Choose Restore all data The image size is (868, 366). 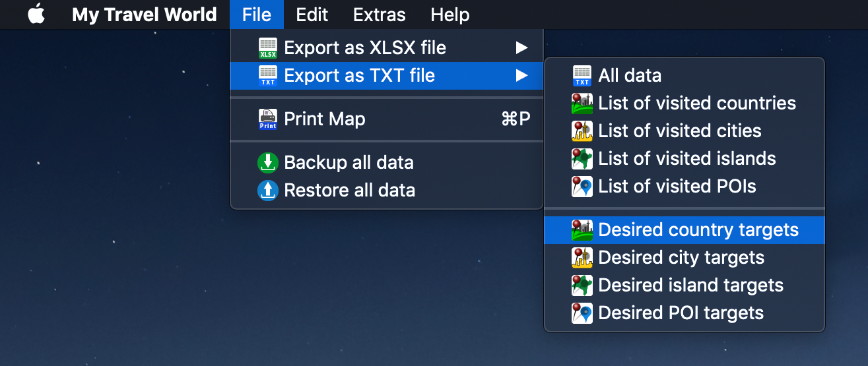tap(386, 191)
